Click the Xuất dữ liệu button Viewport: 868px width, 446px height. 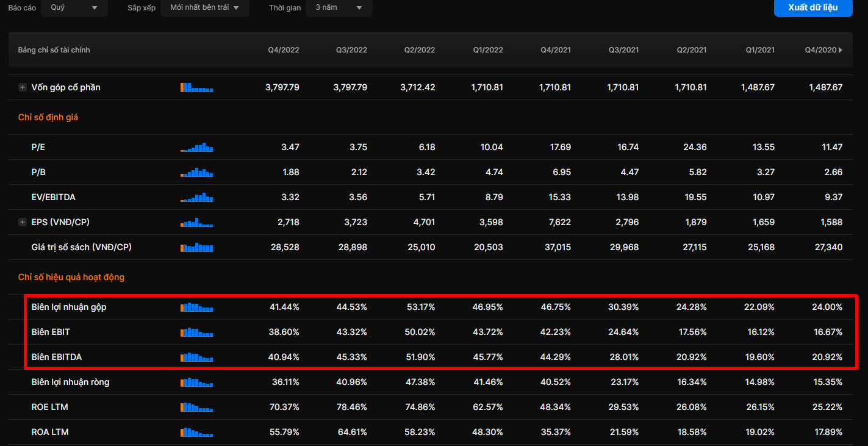pos(813,8)
